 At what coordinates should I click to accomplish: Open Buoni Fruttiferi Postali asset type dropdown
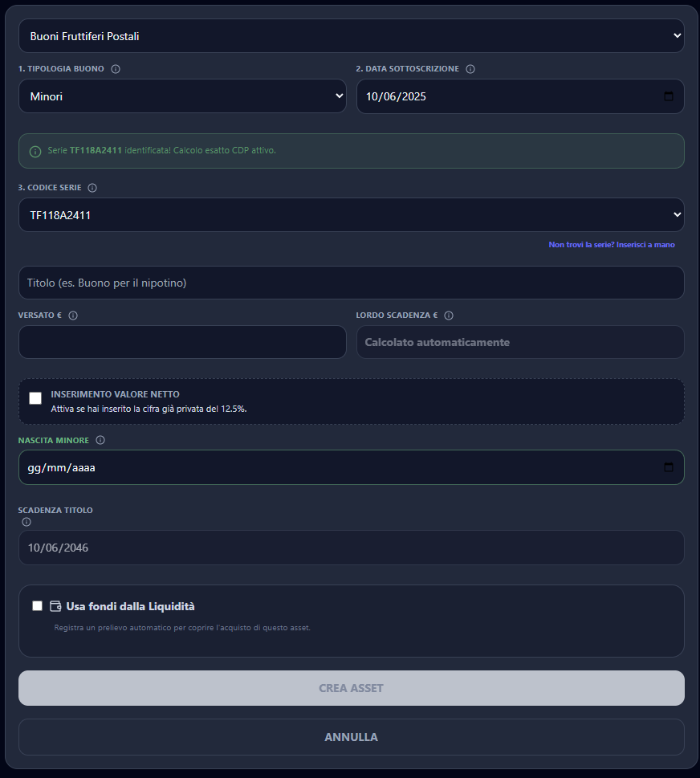click(x=352, y=35)
